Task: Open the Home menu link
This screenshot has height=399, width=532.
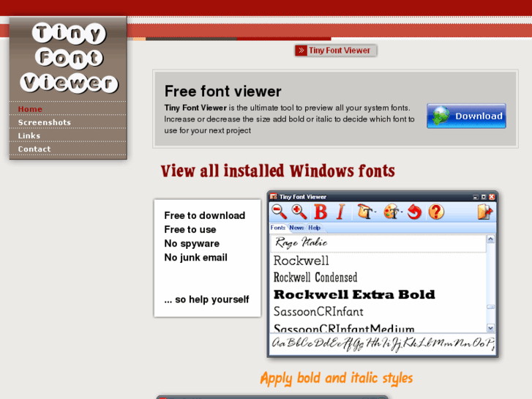Action: [30, 109]
